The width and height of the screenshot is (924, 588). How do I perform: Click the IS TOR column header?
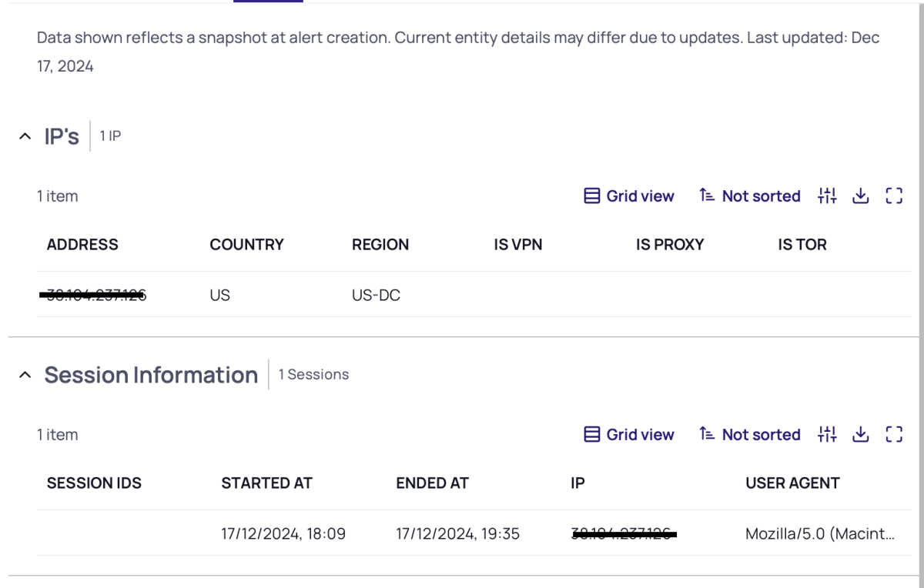pyautogui.click(x=802, y=245)
